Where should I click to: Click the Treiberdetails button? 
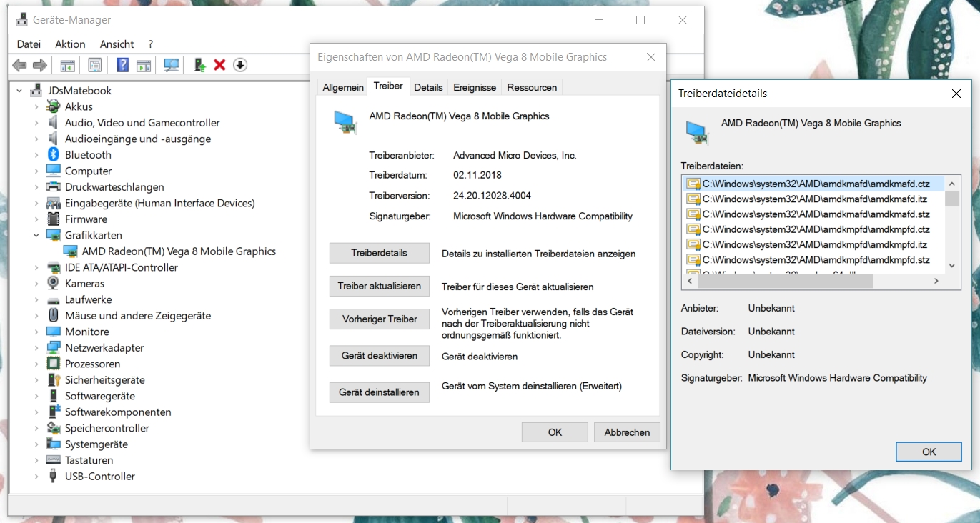379,253
